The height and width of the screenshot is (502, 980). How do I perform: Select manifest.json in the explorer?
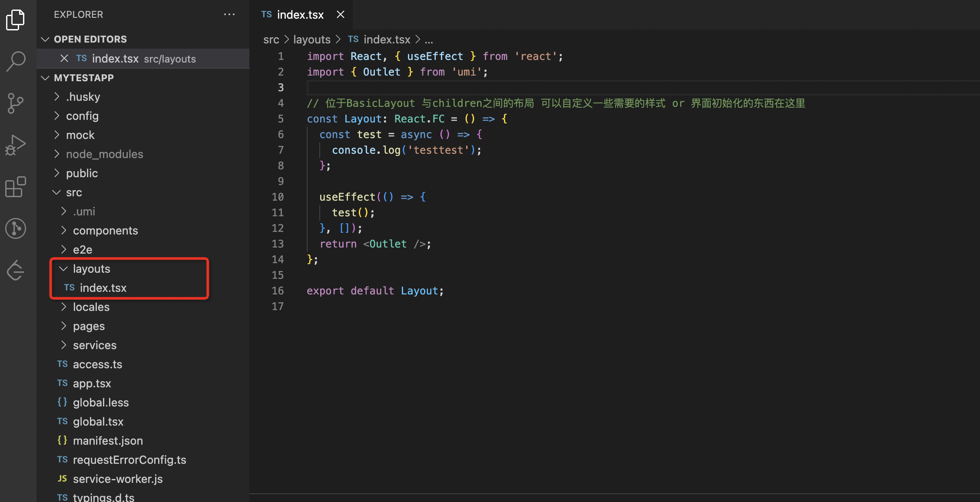(x=108, y=440)
